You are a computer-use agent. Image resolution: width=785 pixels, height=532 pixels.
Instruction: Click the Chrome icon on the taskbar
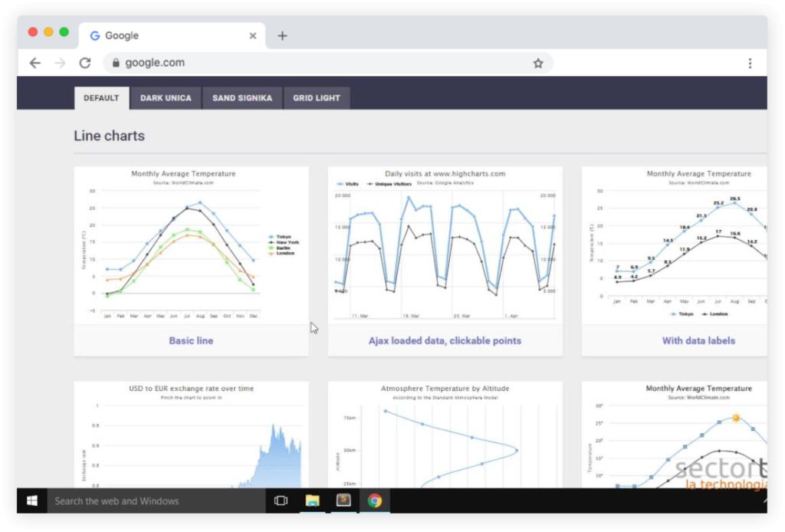coord(374,501)
